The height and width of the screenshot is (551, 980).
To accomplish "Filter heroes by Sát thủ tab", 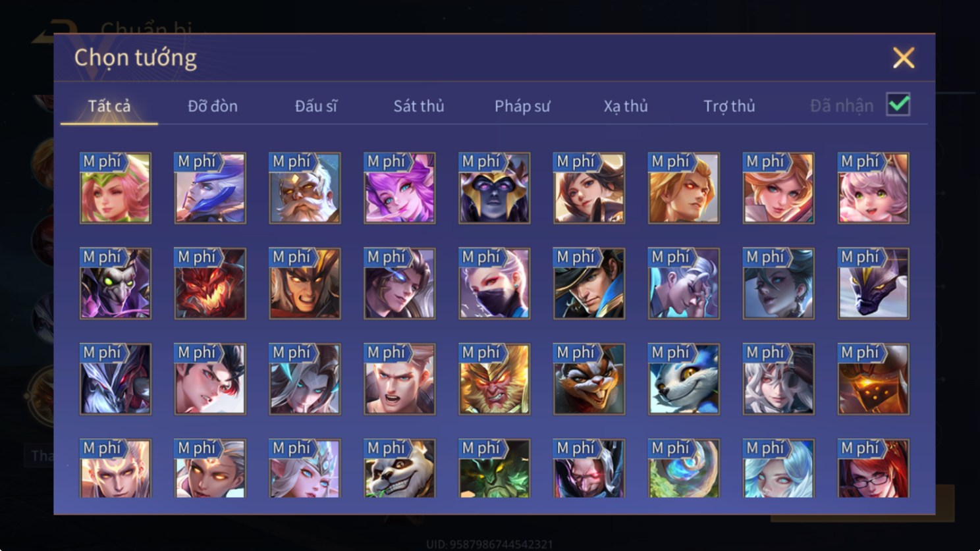I will click(419, 106).
